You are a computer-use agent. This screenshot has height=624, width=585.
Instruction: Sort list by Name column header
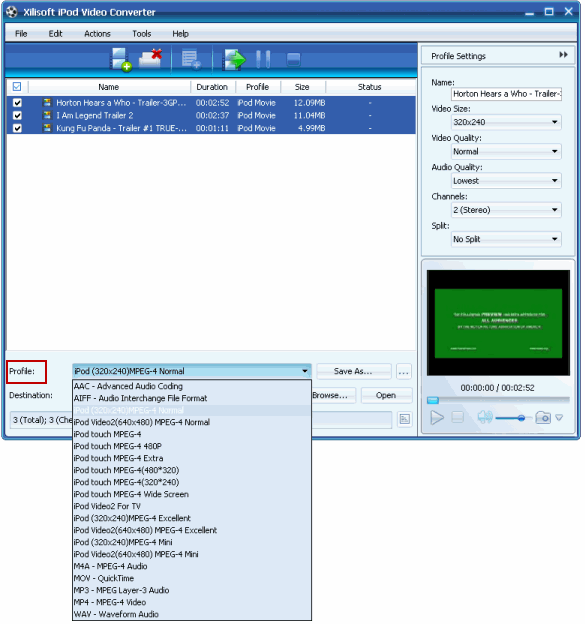[109, 87]
